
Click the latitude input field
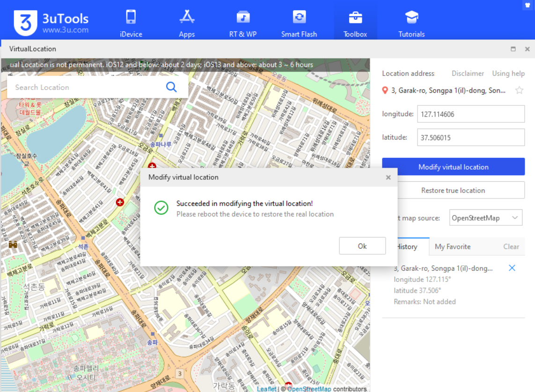pos(470,137)
